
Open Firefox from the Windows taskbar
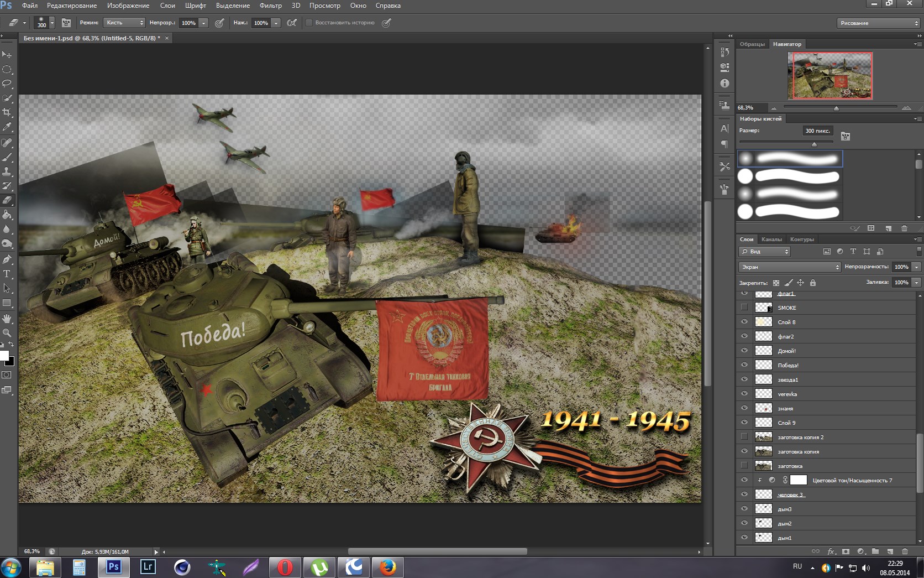(x=388, y=567)
